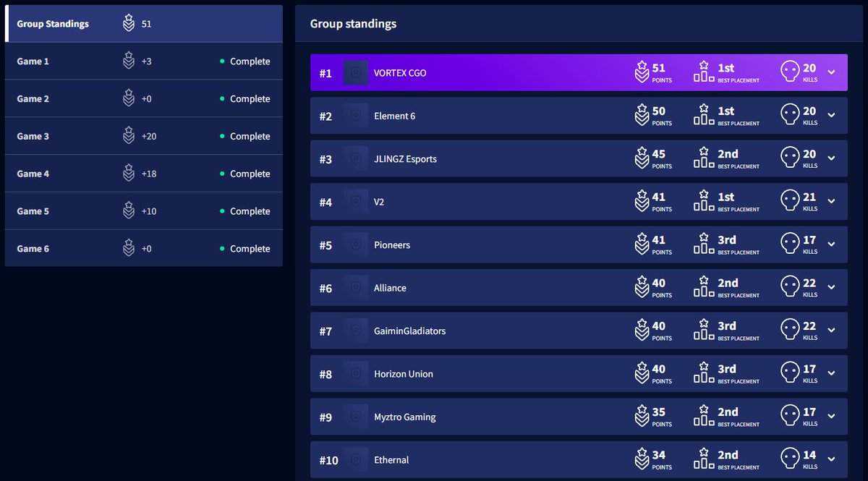Viewport: 868px width, 481px height.
Task: Expand Alliance row chevron
Action: click(x=831, y=288)
